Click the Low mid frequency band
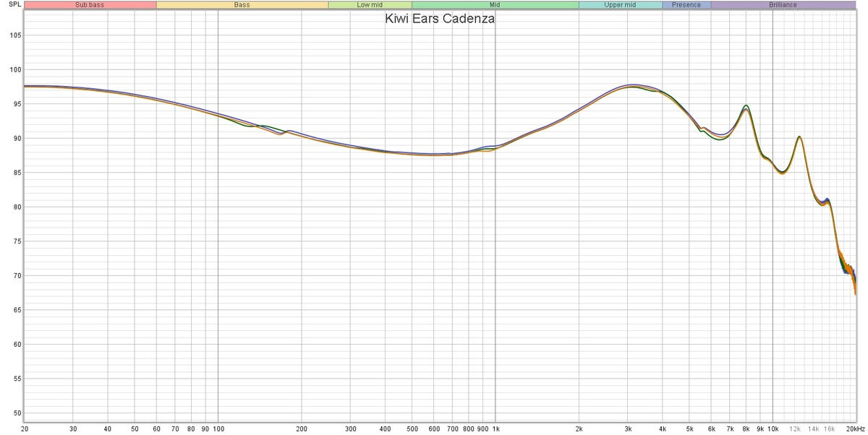 click(370, 5)
